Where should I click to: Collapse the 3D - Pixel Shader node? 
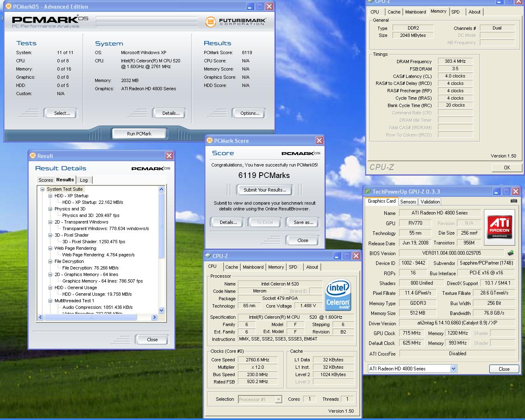tap(50, 235)
